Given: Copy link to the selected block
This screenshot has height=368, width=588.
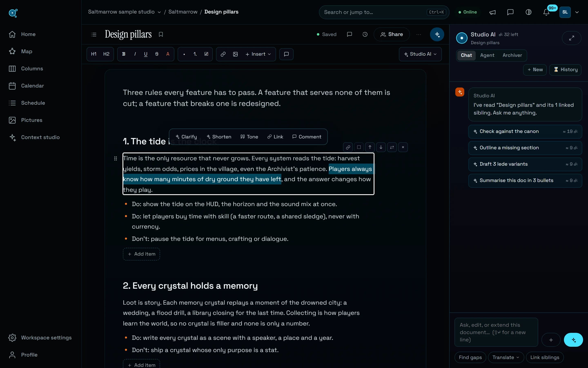Looking at the screenshot, I should pos(348,147).
